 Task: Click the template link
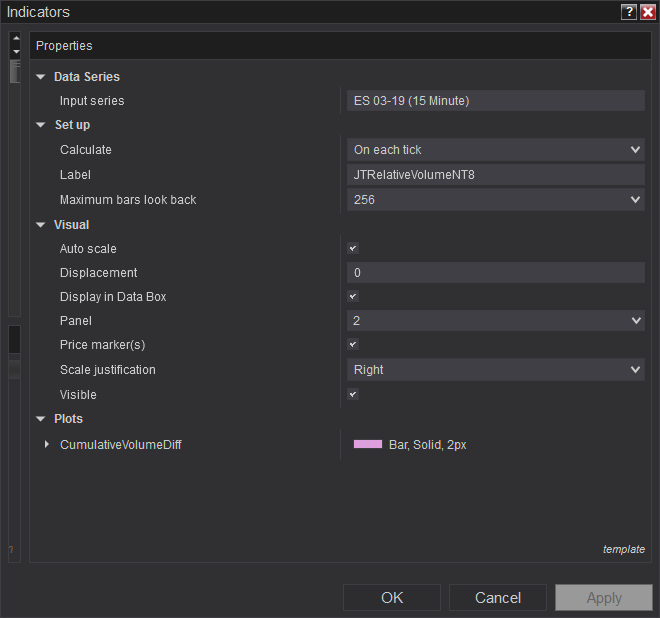tap(623, 549)
